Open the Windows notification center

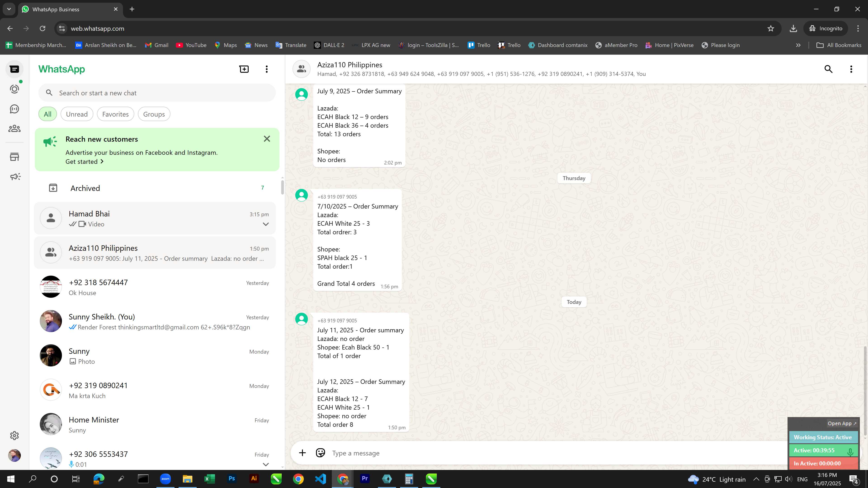coord(854,479)
